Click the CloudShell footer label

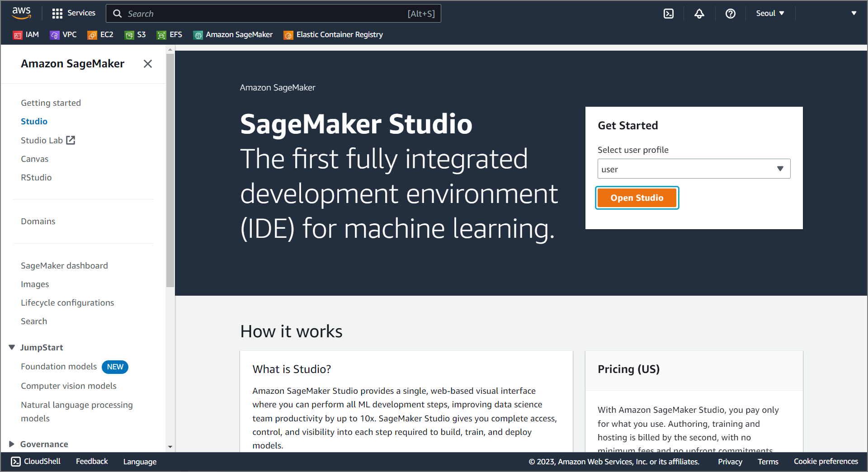(42, 461)
